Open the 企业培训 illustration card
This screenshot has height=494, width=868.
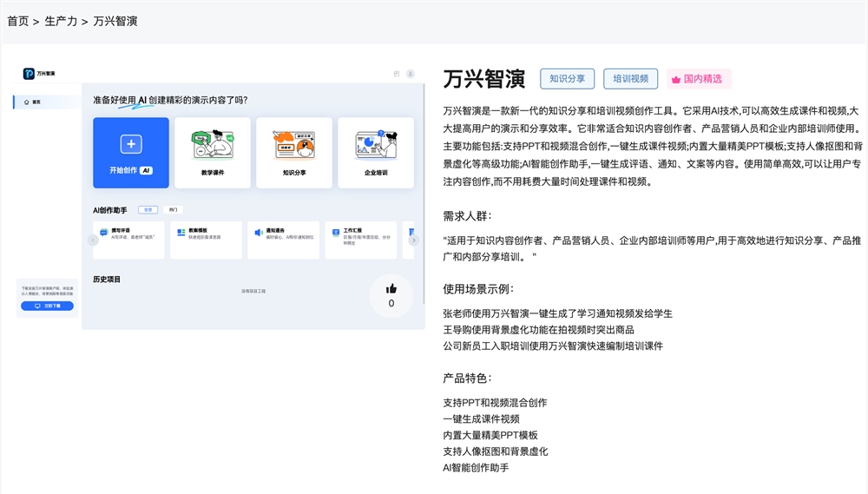[x=376, y=153]
